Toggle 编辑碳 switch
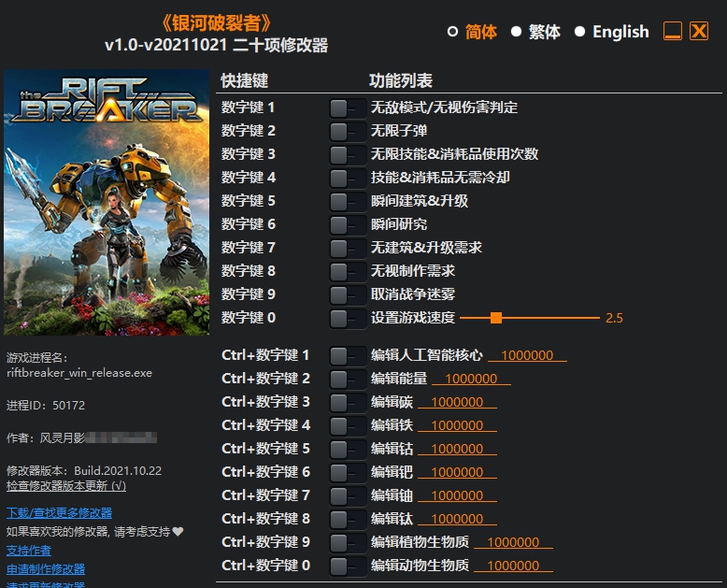727x588 pixels. [x=348, y=403]
